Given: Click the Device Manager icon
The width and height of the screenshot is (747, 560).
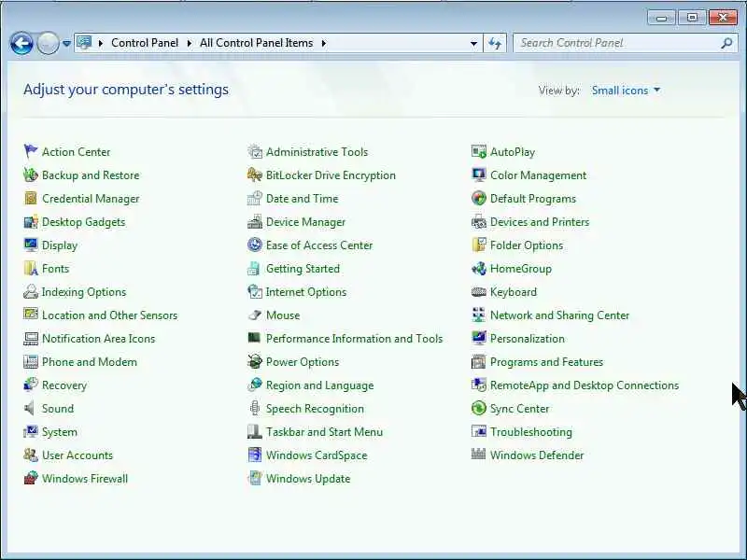Looking at the screenshot, I should click(x=255, y=221).
